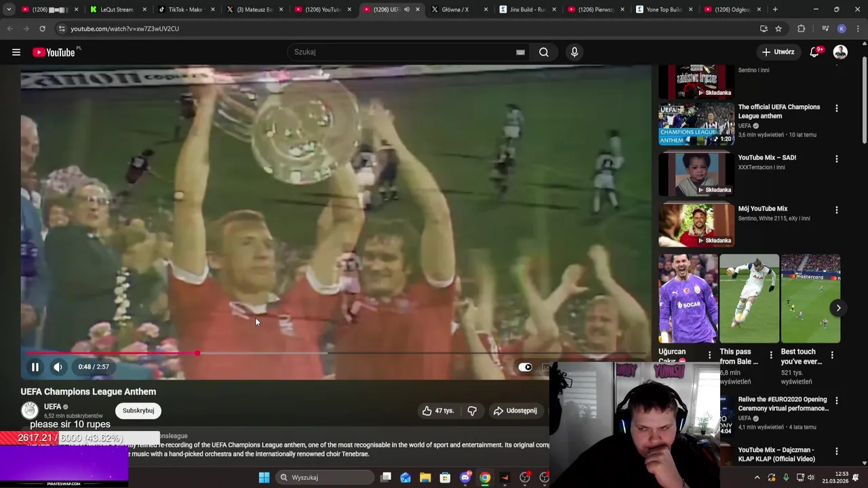Share the video via Udostępnij
868x488 pixels.
tap(515, 410)
